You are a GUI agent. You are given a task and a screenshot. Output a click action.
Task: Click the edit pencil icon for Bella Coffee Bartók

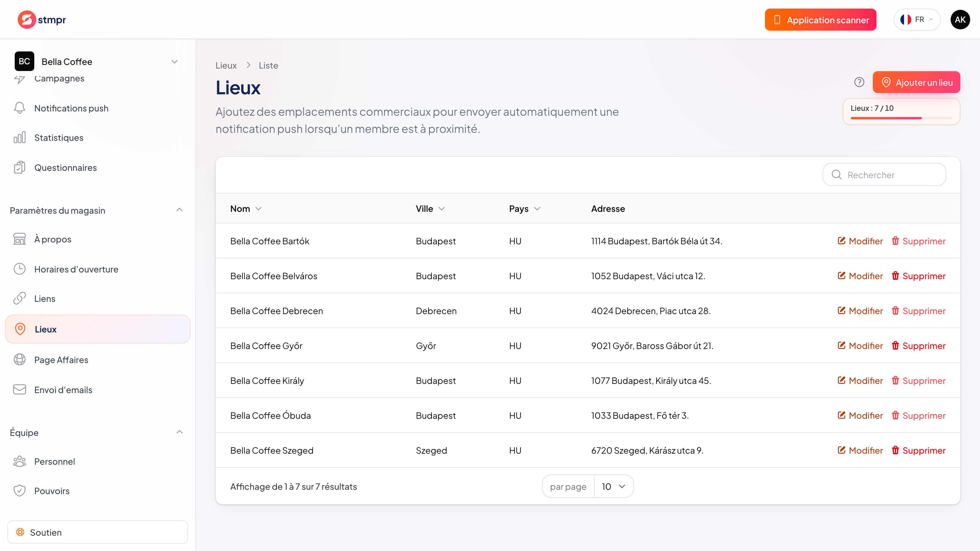841,241
